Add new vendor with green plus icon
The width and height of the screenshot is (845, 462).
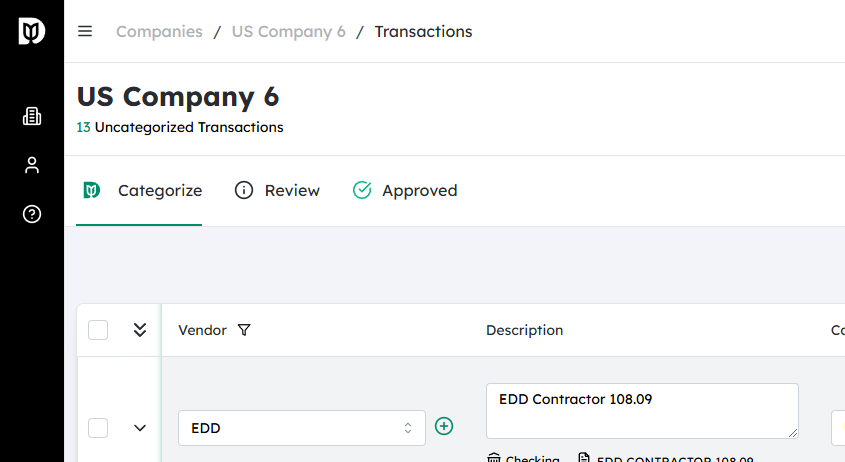click(445, 426)
